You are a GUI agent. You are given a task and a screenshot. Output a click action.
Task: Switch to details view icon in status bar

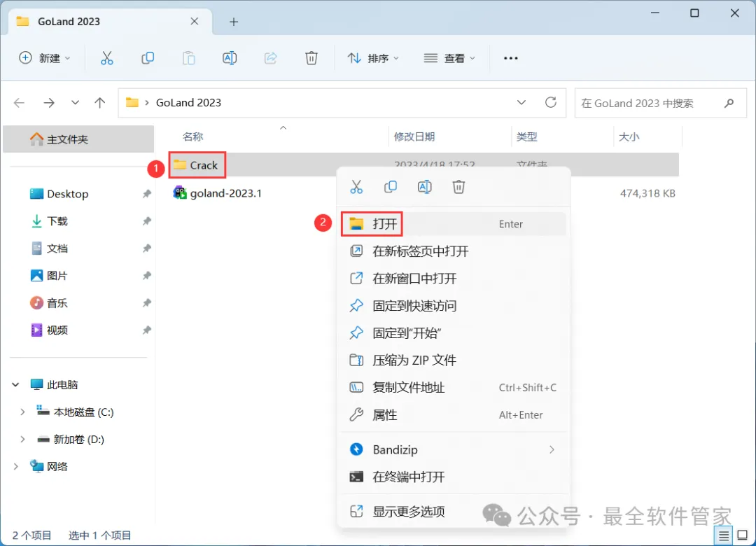[x=724, y=535]
